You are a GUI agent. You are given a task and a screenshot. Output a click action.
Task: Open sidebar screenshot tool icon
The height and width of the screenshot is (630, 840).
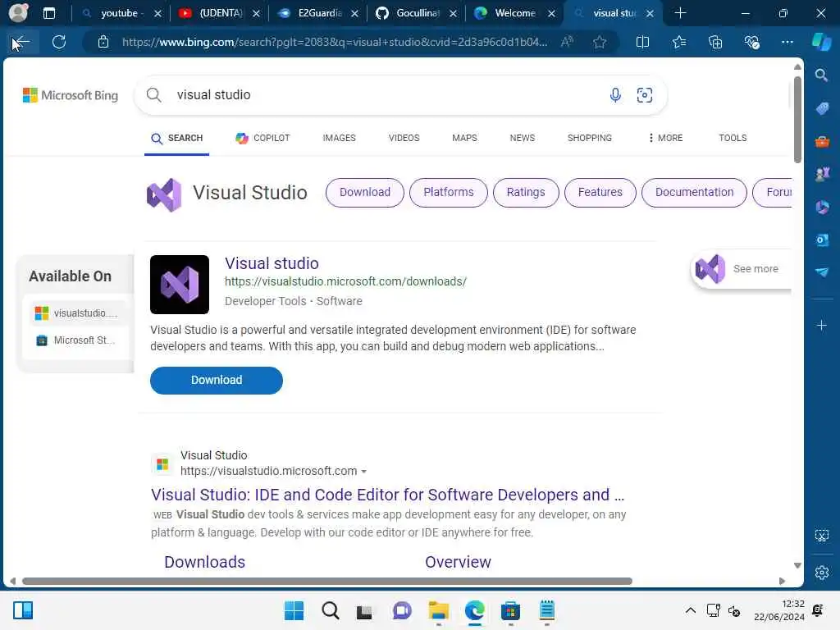click(x=821, y=535)
